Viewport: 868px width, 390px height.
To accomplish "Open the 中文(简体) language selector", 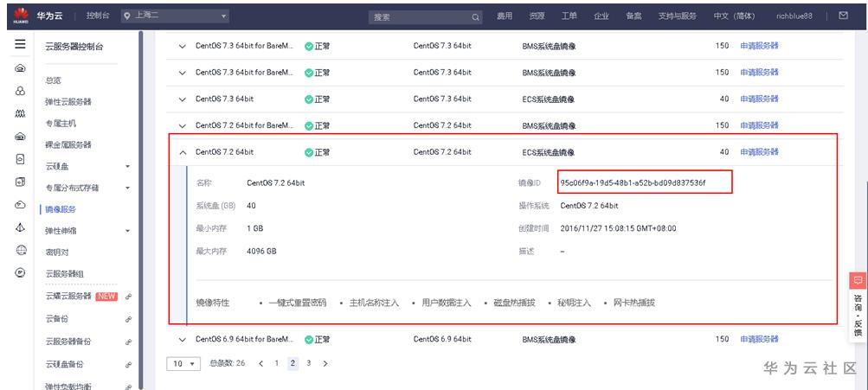I will point(734,16).
